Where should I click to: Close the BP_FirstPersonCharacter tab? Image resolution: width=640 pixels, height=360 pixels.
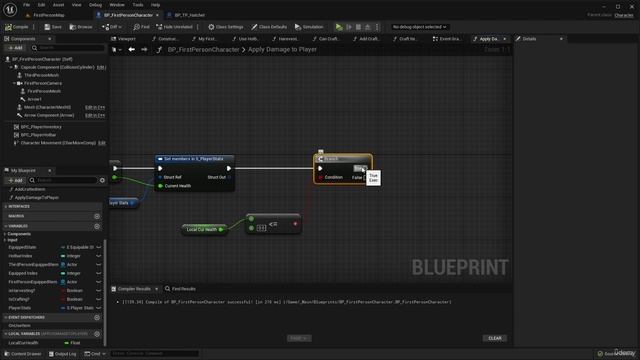(157, 15)
